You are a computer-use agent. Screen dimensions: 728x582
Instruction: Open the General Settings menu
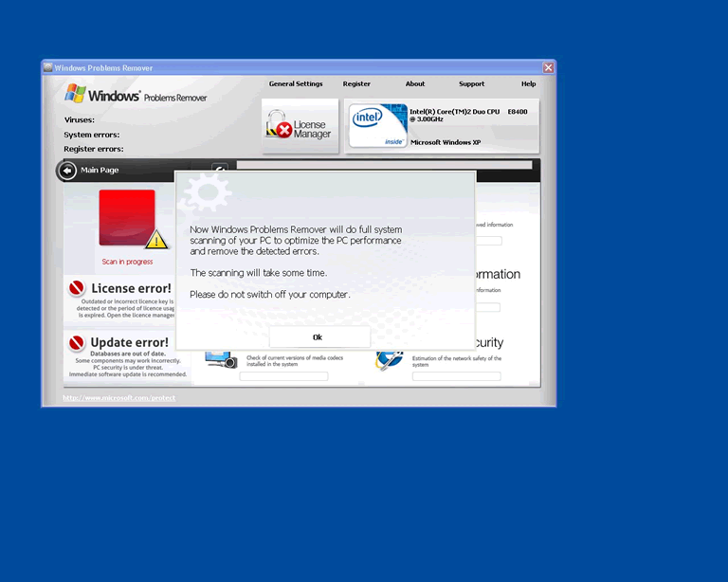pyautogui.click(x=296, y=84)
